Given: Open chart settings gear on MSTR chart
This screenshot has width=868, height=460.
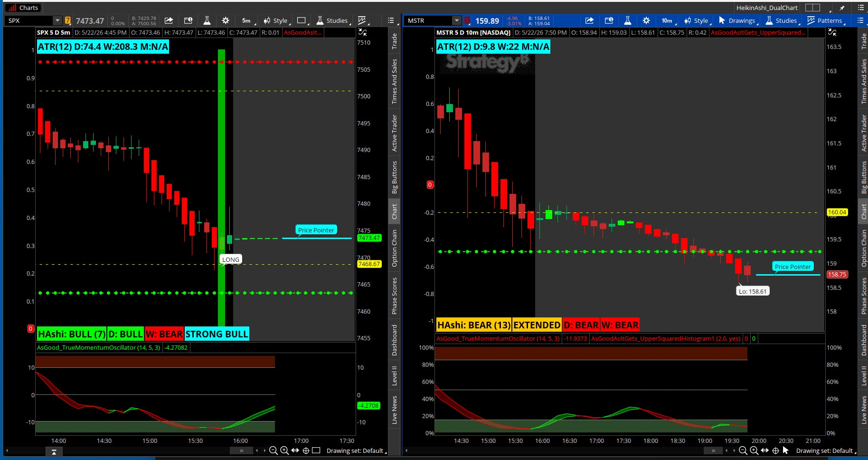Looking at the screenshot, I should coord(646,20).
